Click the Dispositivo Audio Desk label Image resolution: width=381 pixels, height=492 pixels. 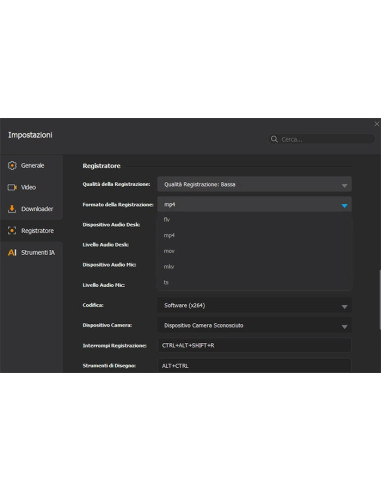click(x=111, y=225)
